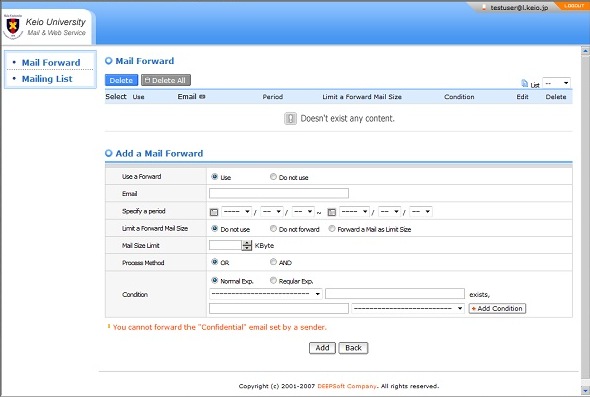Click the Add Condition button
Screen dimensions: 590x397
coord(497,309)
